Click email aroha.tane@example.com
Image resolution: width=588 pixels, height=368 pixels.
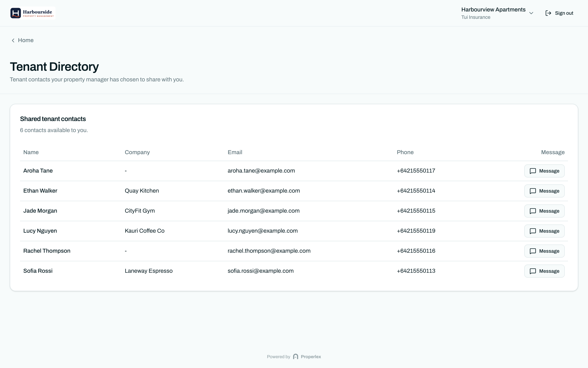pyautogui.click(x=261, y=171)
